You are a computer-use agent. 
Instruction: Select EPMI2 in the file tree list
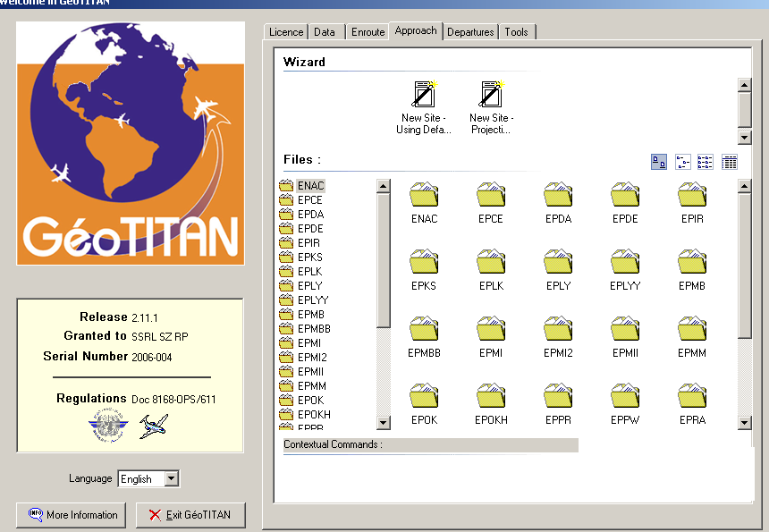click(312, 358)
